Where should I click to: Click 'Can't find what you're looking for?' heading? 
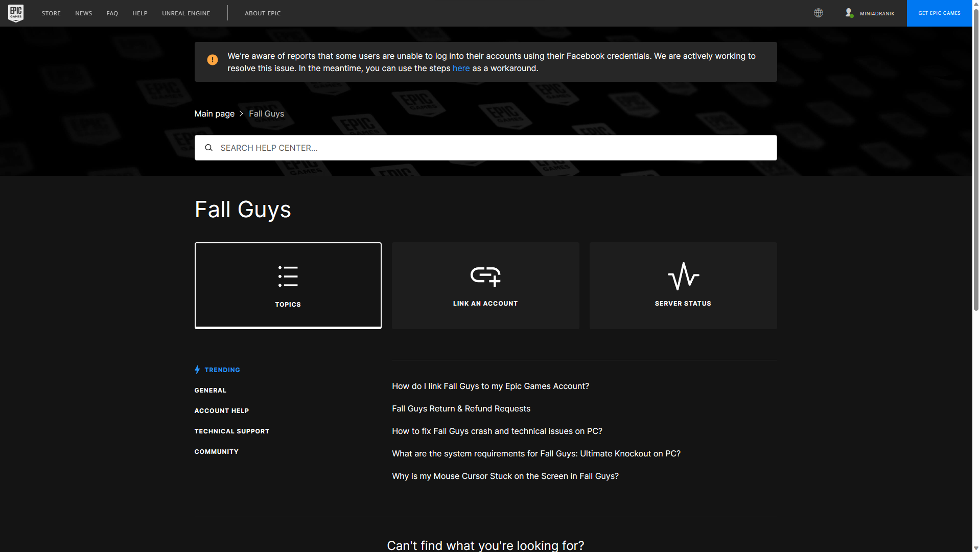coord(485,545)
